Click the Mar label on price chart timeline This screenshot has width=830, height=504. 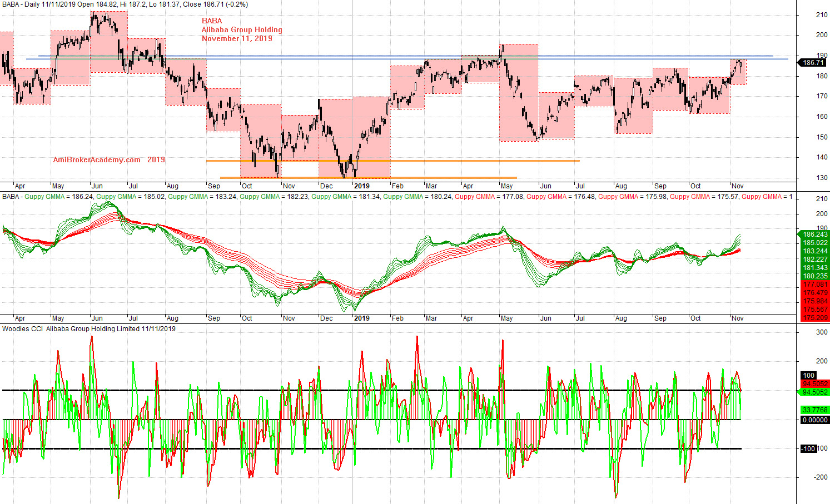click(431, 186)
